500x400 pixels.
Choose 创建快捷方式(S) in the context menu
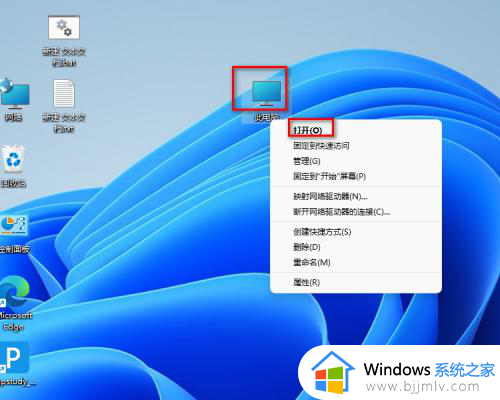pyautogui.click(x=322, y=232)
